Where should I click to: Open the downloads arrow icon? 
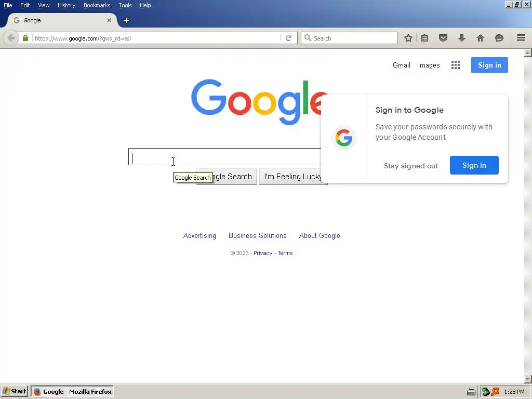tap(462, 38)
